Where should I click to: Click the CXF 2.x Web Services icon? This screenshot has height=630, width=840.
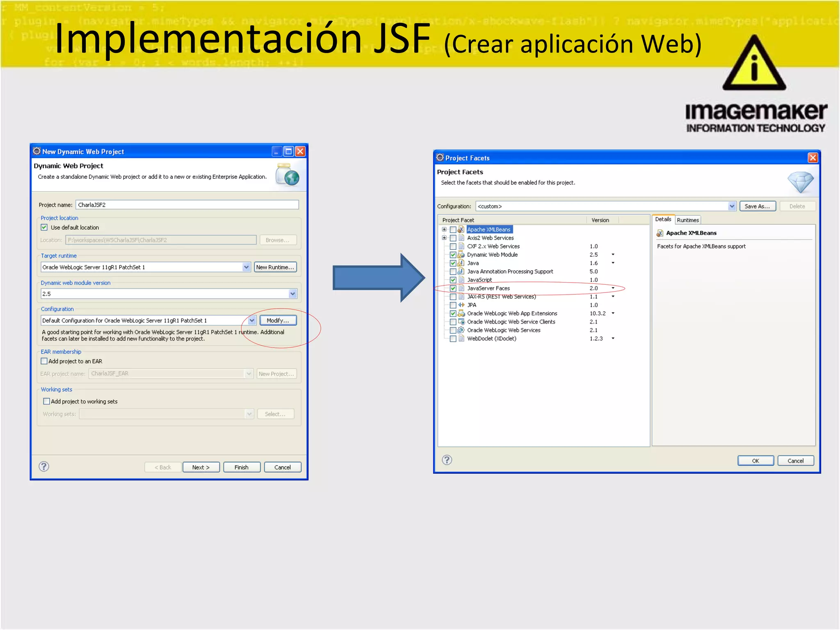[461, 247]
